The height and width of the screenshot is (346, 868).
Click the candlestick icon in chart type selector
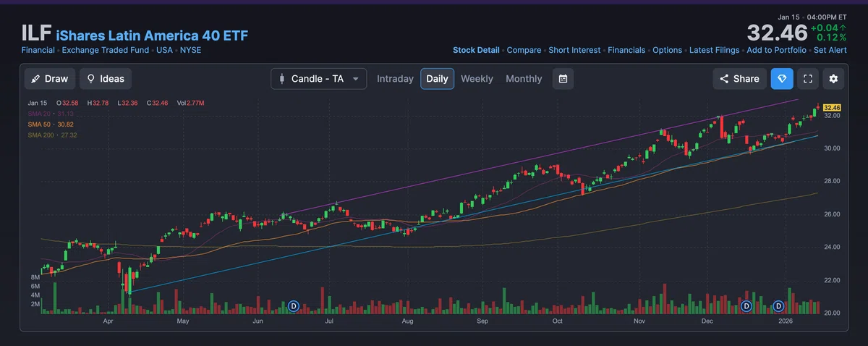(x=282, y=79)
